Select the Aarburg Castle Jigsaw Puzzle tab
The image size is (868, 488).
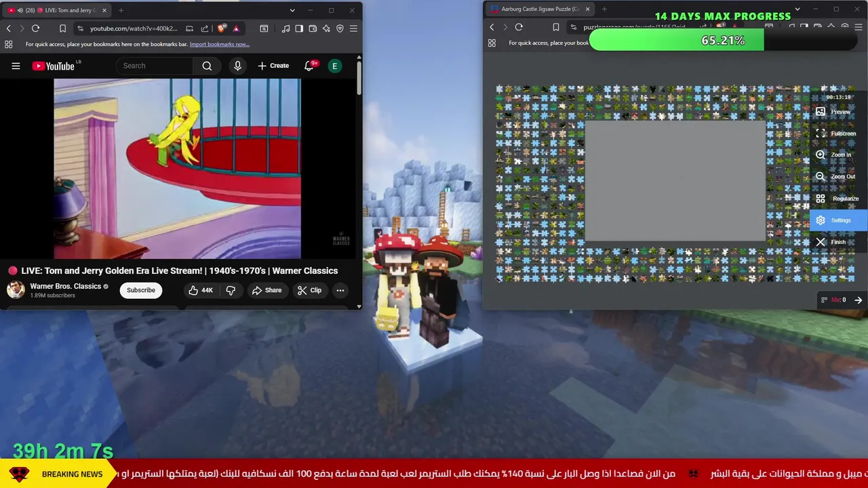point(540,9)
